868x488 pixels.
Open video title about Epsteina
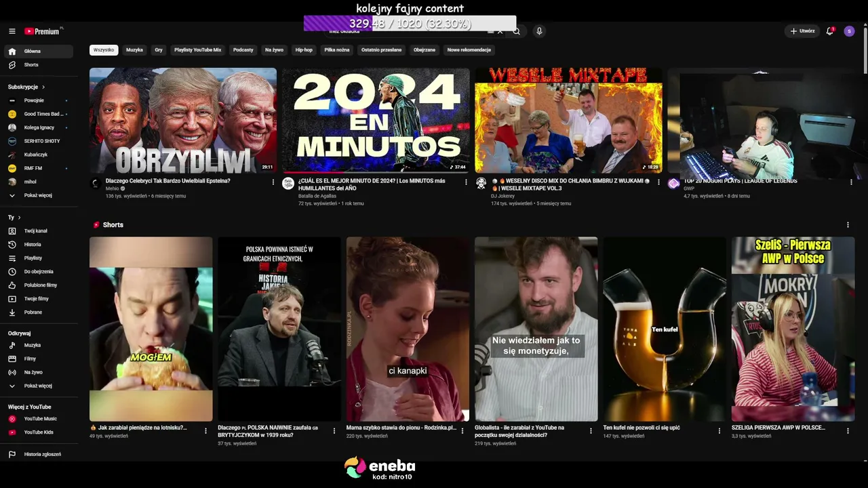[x=168, y=181]
